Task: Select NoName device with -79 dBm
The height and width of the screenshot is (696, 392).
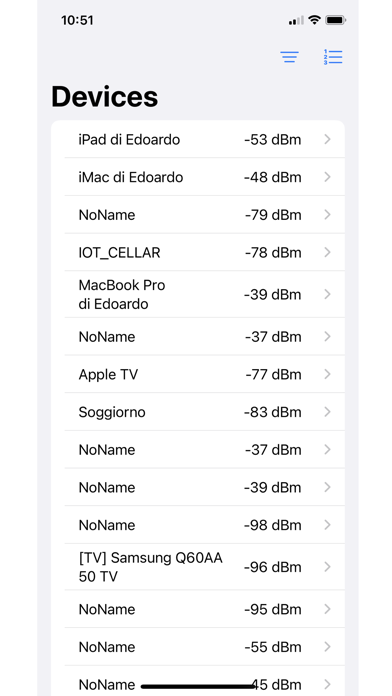Action: point(198,215)
